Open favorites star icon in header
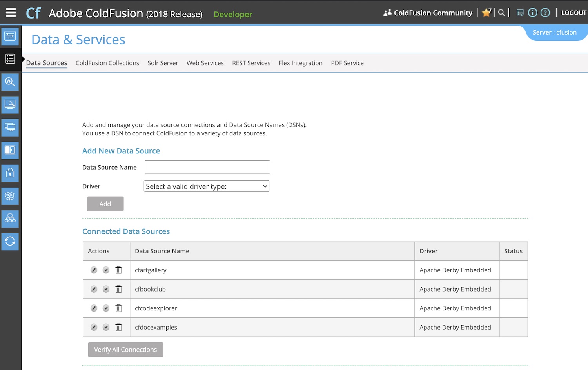 coord(486,13)
